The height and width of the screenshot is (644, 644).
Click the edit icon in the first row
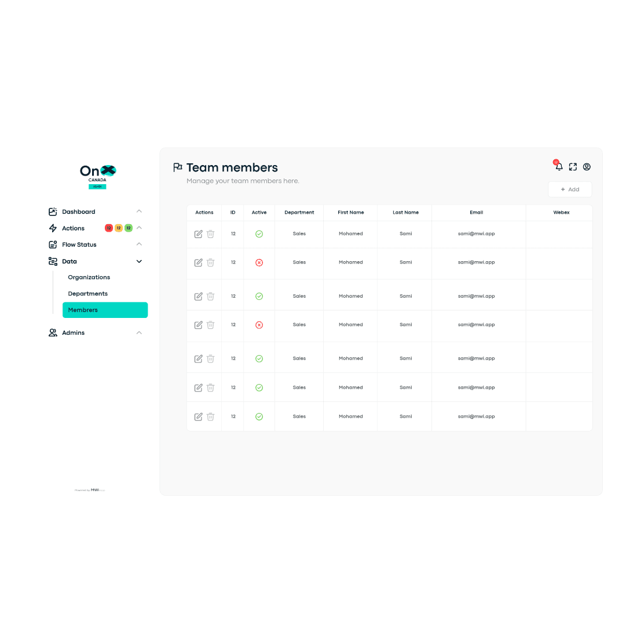(x=198, y=234)
